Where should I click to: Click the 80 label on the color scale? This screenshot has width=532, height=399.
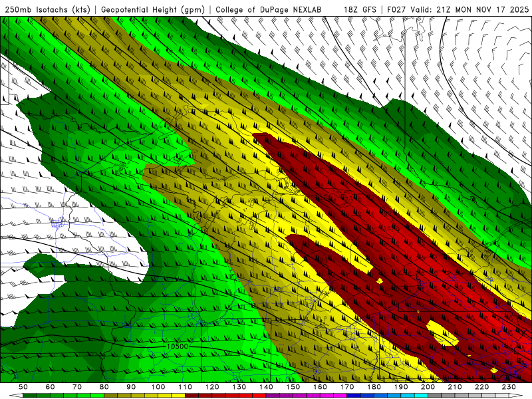(104, 387)
